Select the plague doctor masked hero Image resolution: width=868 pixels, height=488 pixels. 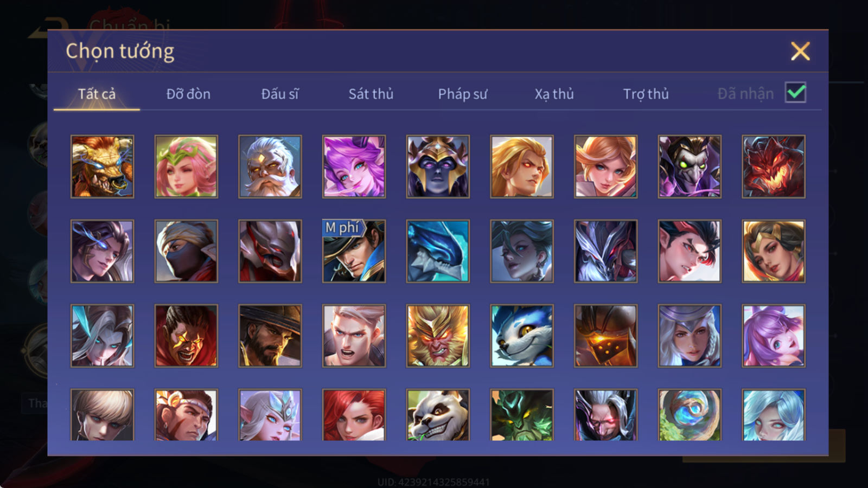690,166
